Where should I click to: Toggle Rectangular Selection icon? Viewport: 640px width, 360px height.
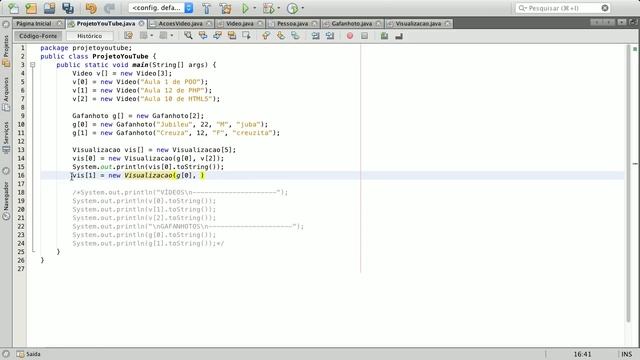(x=246, y=36)
